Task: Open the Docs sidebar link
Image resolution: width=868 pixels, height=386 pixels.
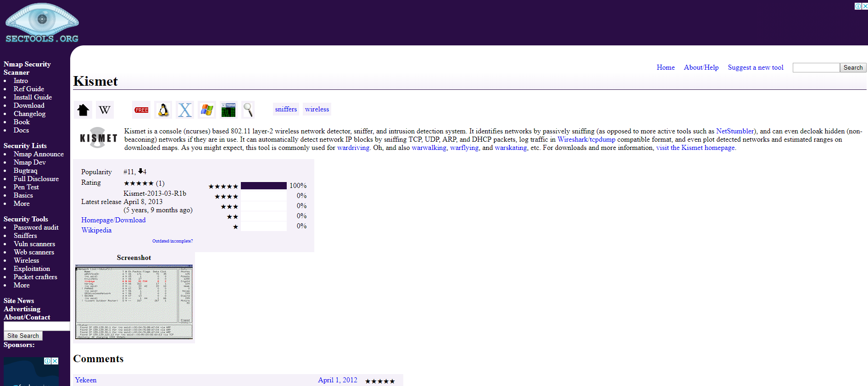Action: pos(21,130)
